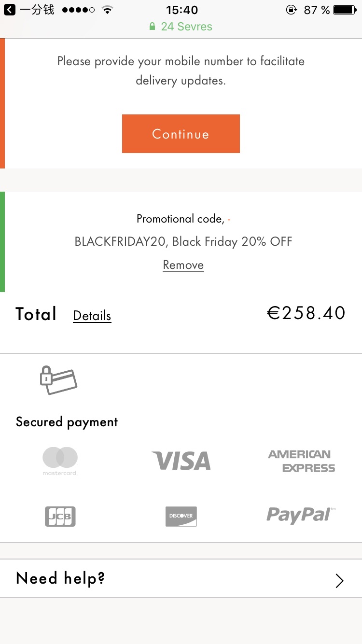This screenshot has width=362, height=644.
Task: Open the Need help? row
Action: pos(181,578)
